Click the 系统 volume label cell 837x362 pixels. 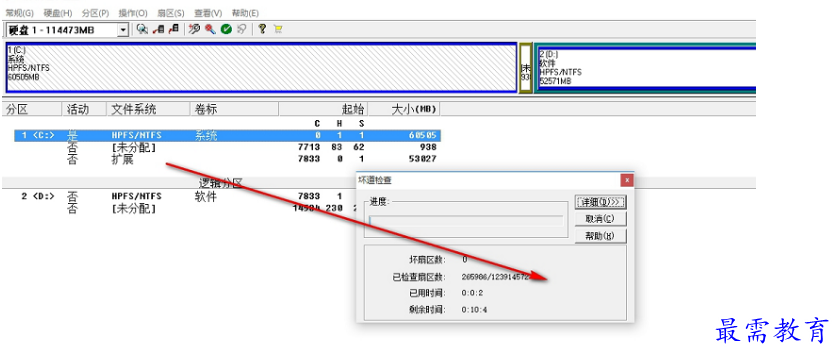(x=206, y=136)
